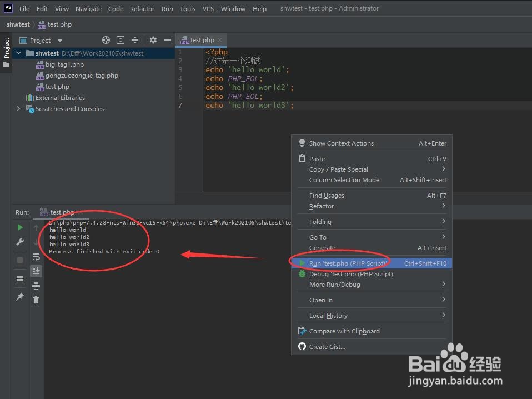Hide the Project panel with minus icon
This screenshot has height=399, width=532.
click(168, 40)
